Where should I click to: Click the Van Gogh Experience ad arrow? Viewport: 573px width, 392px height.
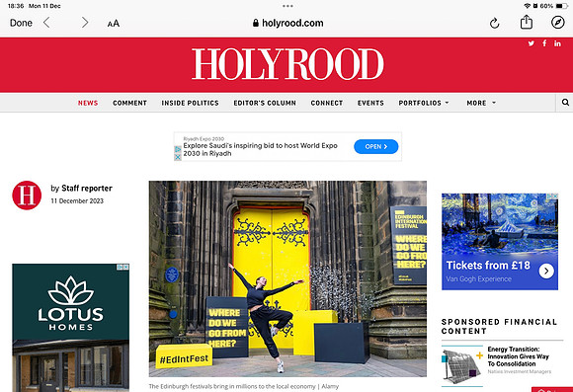tap(546, 272)
